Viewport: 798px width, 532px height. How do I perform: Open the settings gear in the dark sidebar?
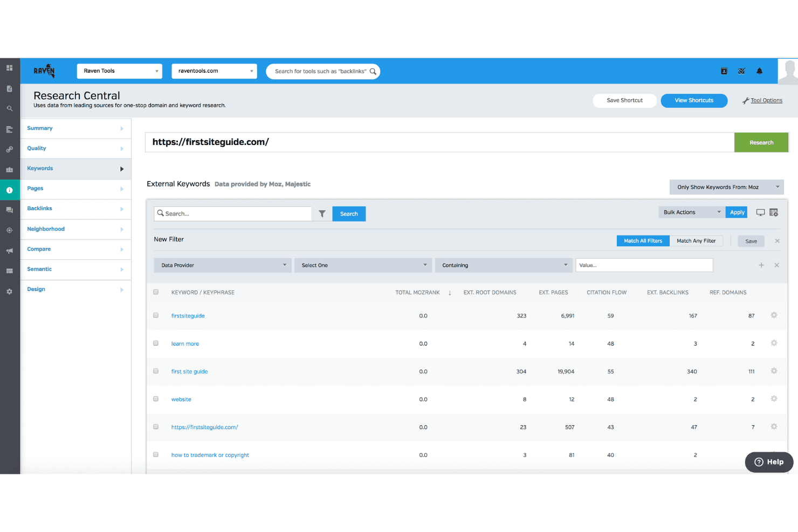tap(9, 291)
